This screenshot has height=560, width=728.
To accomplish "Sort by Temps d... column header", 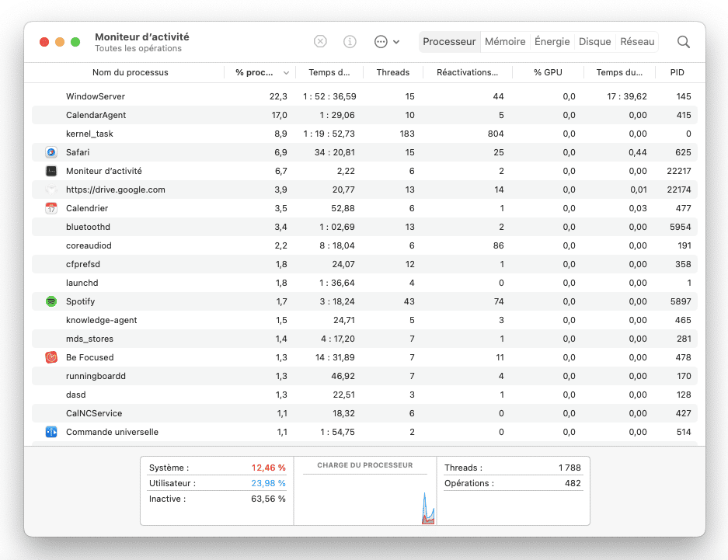I will [x=329, y=72].
